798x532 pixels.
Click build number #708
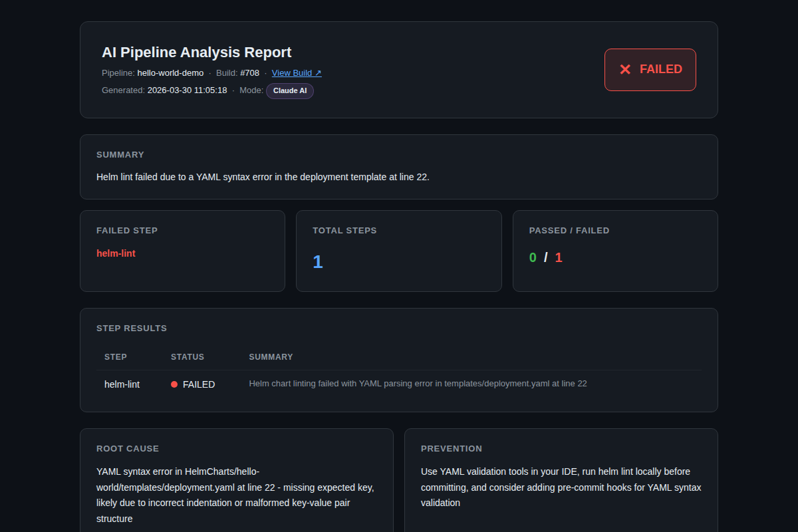coord(250,73)
